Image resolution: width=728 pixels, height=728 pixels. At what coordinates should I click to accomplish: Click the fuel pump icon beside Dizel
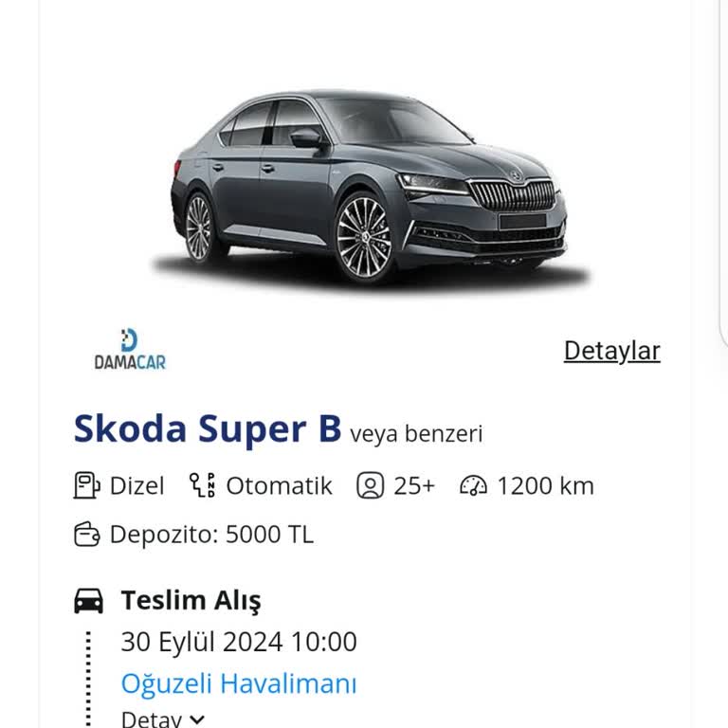tap(87, 485)
